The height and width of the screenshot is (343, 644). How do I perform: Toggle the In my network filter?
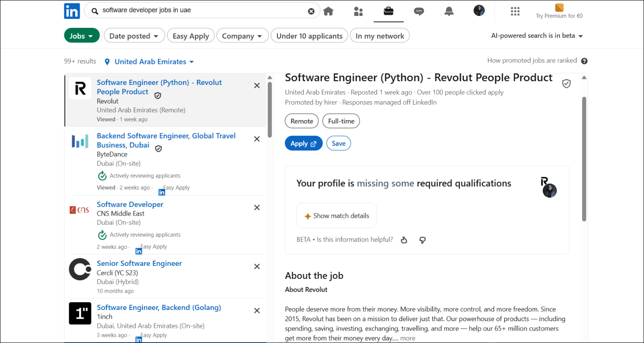(x=380, y=35)
